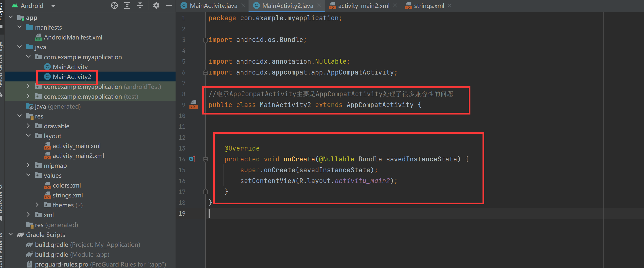The height and width of the screenshot is (268, 644).
Task: Switch to the activity_main2.xml tab
Action: 364,6
